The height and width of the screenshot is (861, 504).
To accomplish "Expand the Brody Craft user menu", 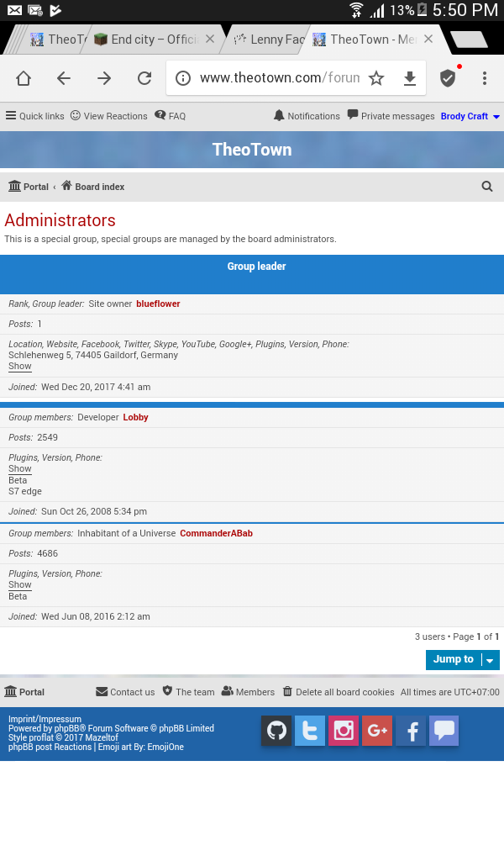I will (470, 116).
